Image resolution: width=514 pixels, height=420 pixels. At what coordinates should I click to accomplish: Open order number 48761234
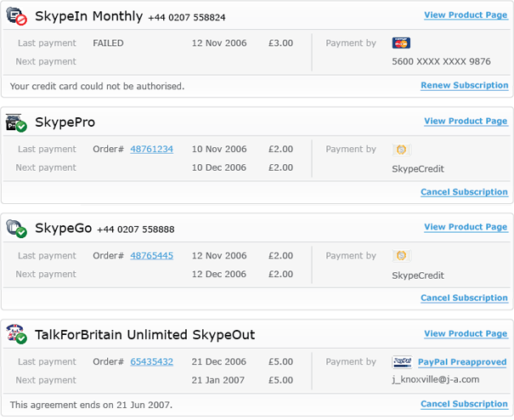click(152, 150)
